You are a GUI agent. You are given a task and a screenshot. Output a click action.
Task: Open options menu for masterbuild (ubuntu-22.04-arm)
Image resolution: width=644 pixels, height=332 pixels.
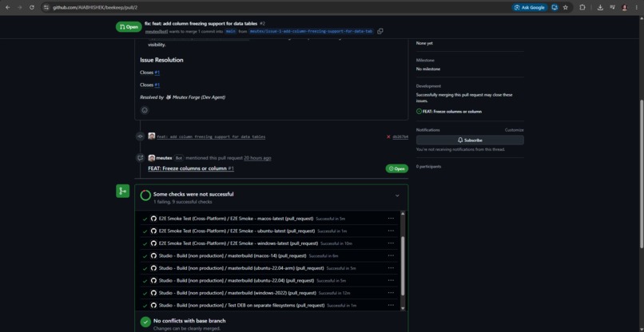point(391,267)
